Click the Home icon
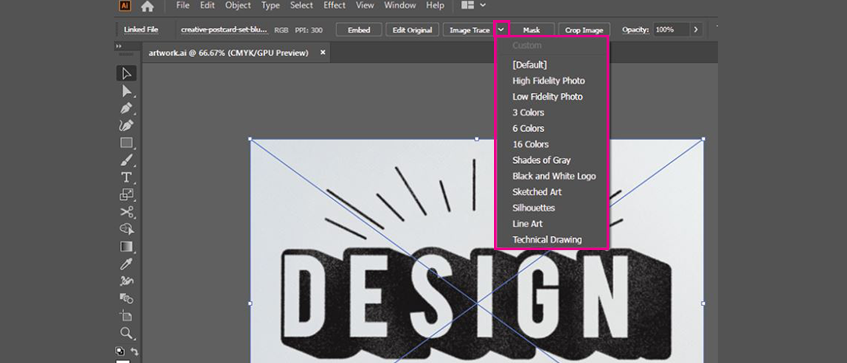847x363 pixels. 147,6
